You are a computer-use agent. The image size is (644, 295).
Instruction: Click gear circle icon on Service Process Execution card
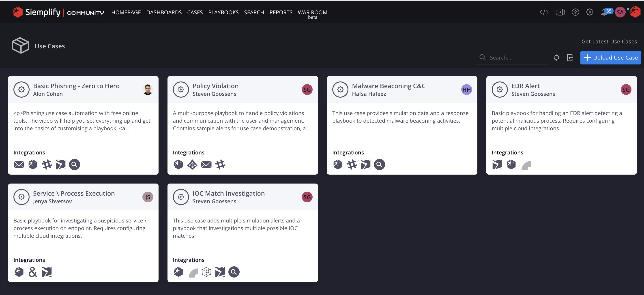click(x=21, y=197)
